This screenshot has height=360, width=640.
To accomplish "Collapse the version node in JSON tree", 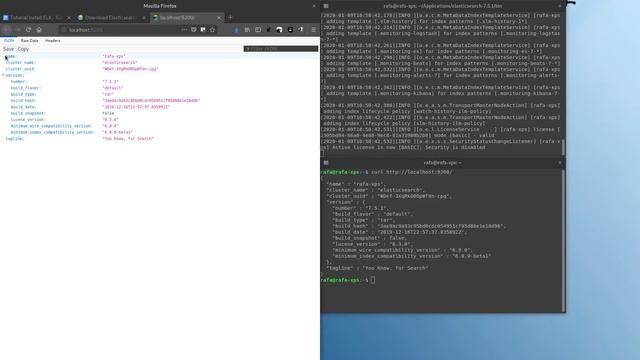I will pos(3,76).
